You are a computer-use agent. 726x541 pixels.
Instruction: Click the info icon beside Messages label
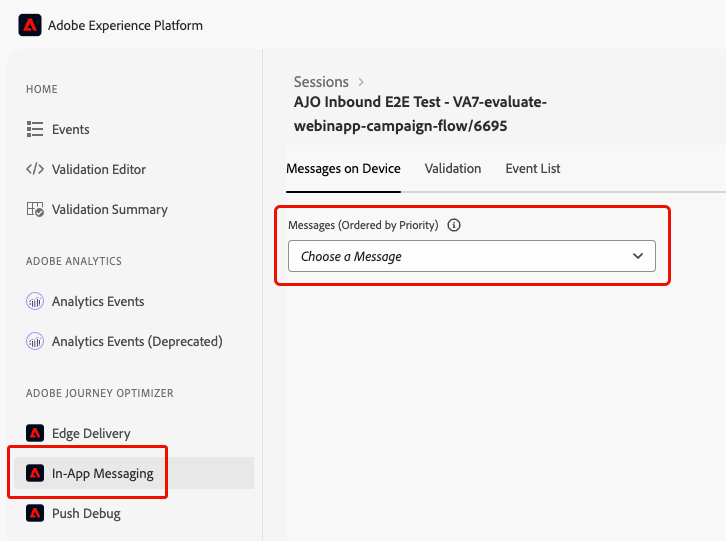point(454,225)
